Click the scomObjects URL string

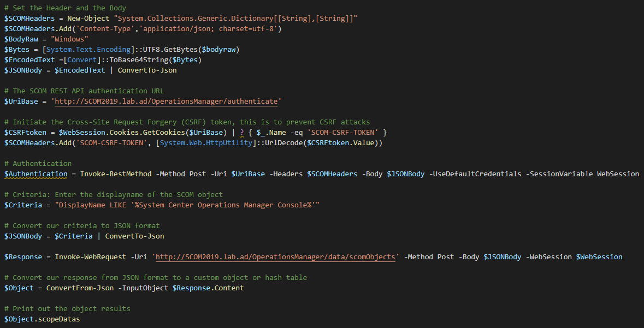[x=276, y=257]
